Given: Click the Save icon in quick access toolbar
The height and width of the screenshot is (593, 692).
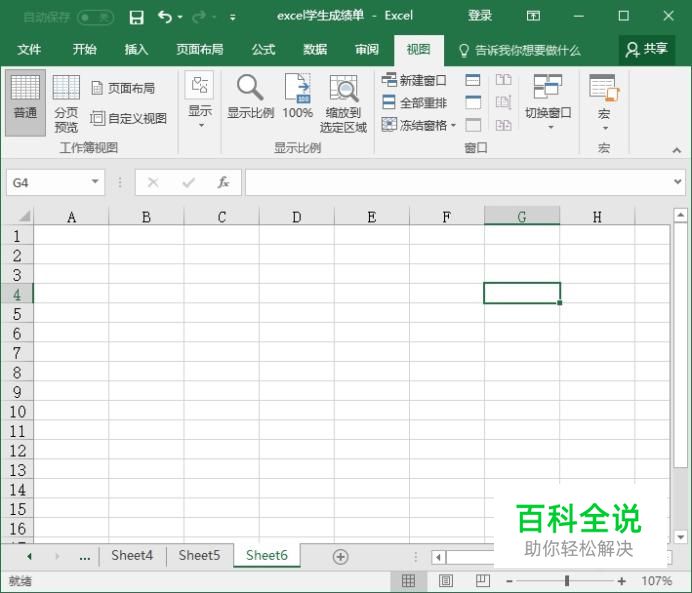Looking at the screenshot, I should tap(136, 17).
